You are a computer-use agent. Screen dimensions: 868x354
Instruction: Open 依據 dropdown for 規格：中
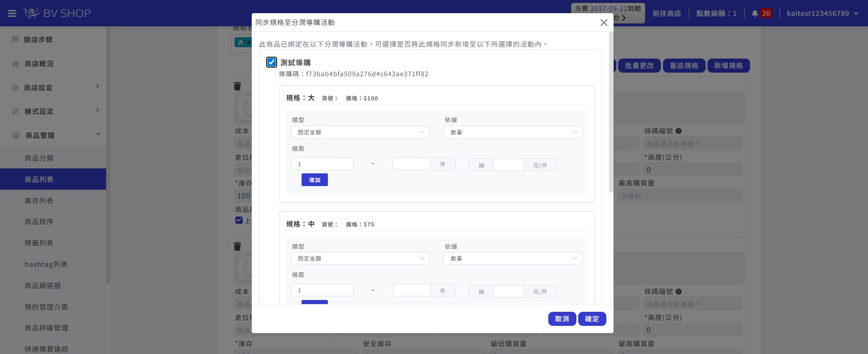(x=513, y=258)
